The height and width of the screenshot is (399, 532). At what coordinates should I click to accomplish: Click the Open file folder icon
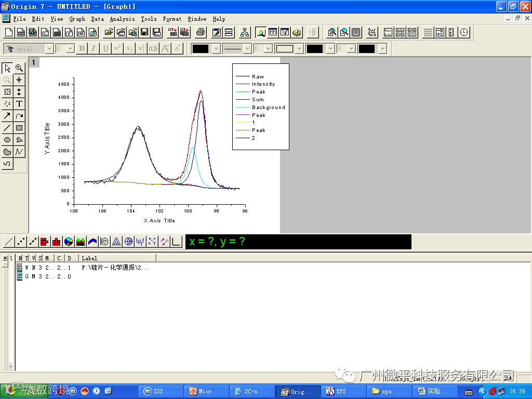[109, 32]
